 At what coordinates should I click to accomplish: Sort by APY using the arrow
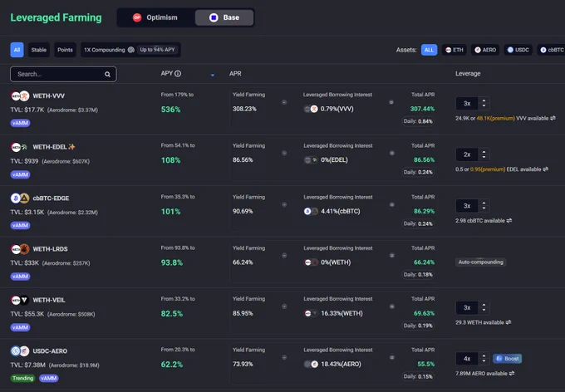pos(213,75)
